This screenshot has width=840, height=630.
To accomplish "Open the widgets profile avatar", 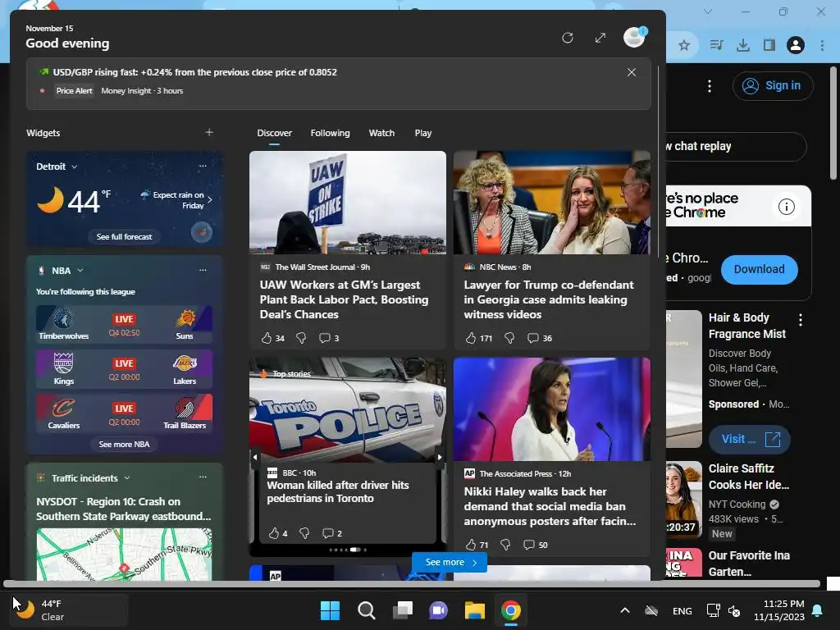I will (635, 38).
